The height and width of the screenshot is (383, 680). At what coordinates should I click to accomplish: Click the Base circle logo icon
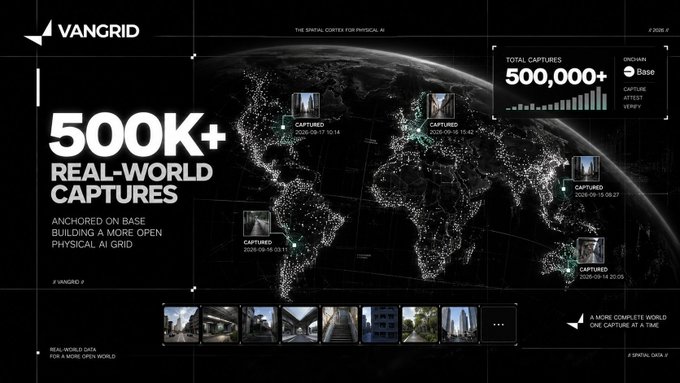point(629,72)
